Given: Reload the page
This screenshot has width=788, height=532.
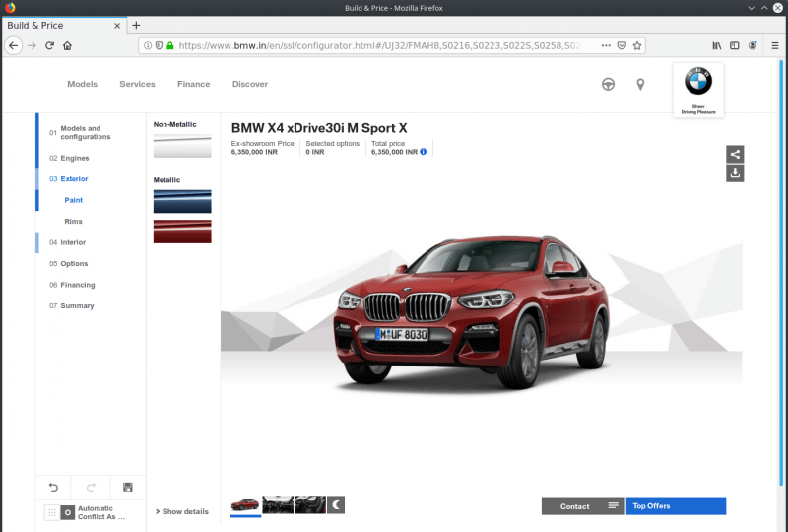Looking at the screenshot, I should 49,45.
